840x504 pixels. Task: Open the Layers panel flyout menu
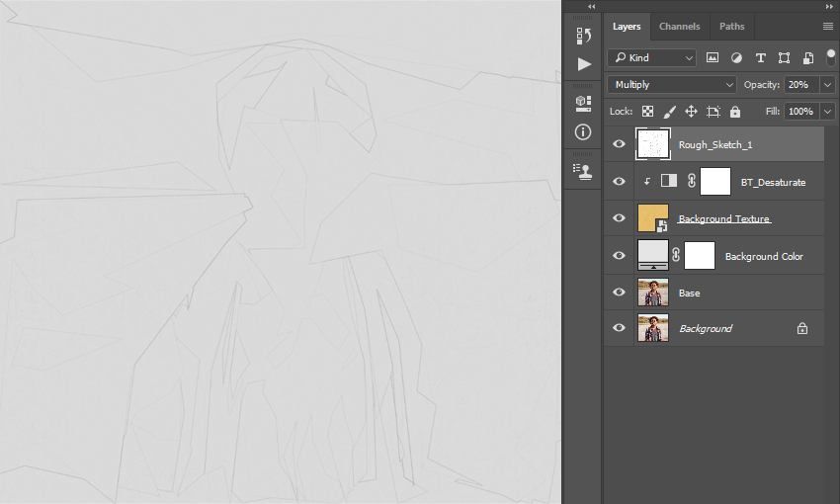pos(828,27)
